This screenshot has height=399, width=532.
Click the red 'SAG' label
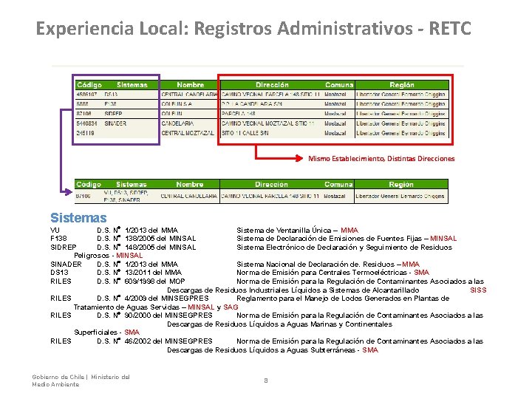pyautogui.click(x=231, y=307)
